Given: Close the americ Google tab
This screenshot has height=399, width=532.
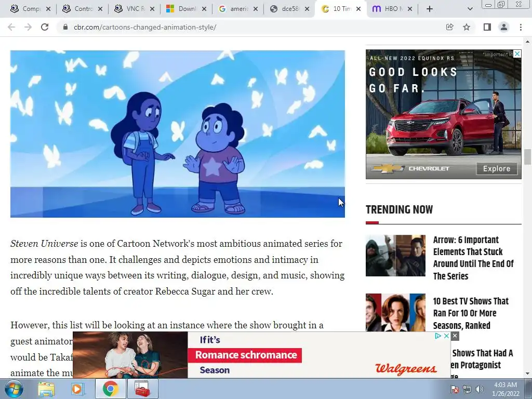Looking at the screenshot, I should click(256, 9).
